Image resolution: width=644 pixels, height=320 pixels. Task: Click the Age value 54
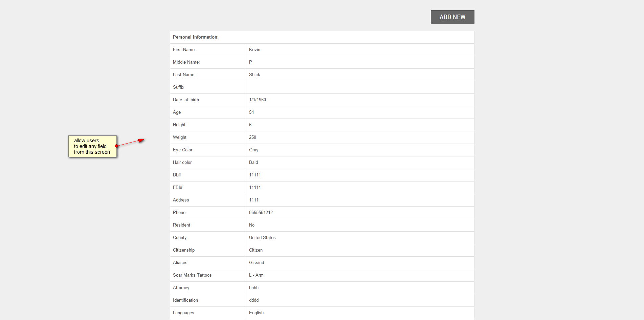click(251, 112)
